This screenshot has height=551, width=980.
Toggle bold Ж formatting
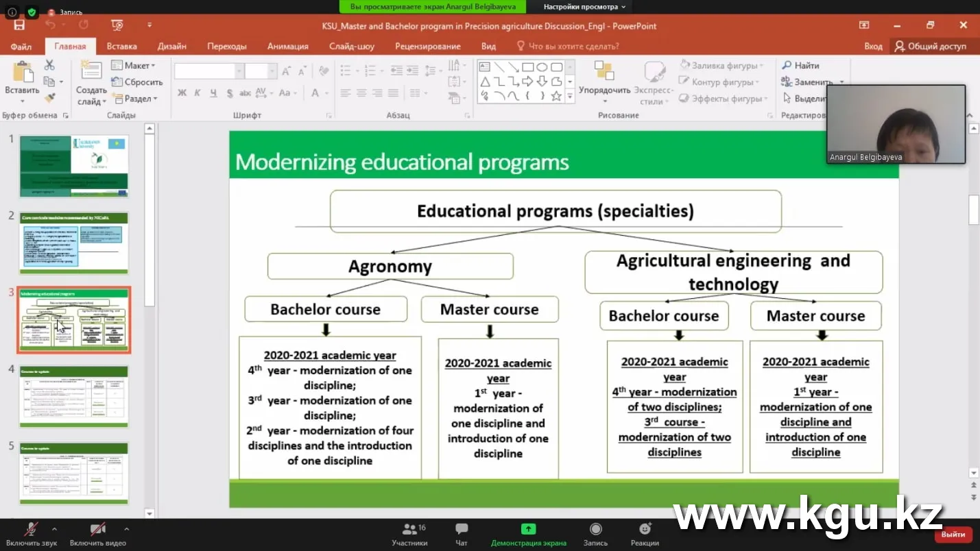pos(182,93)
